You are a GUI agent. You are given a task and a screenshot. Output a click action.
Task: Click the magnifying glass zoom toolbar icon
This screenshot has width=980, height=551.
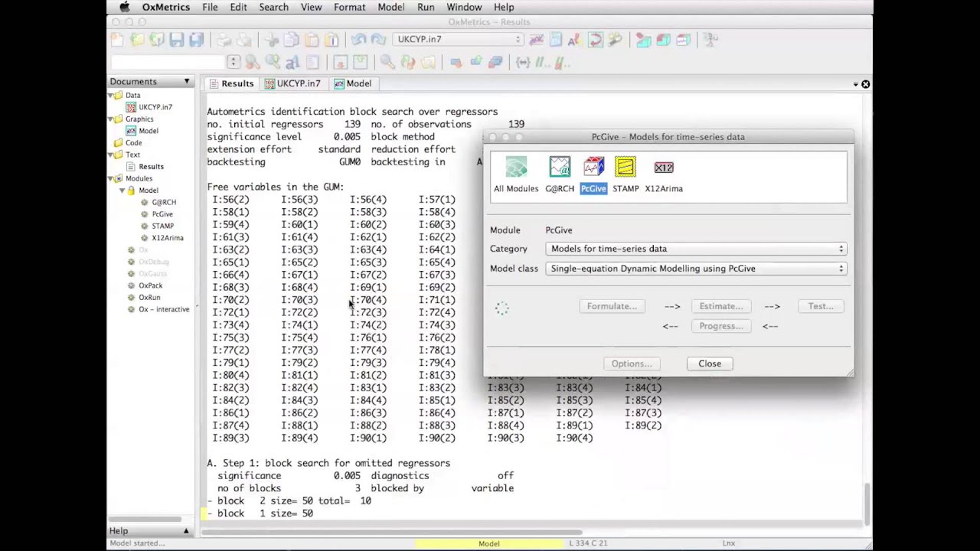(387, 62)
